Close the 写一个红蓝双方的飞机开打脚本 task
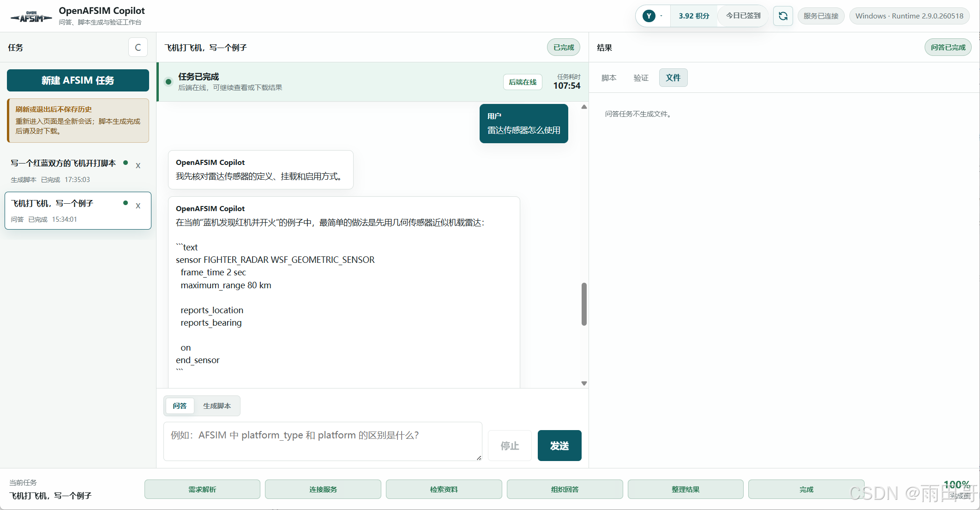Screen dimensions: 980x510 pyautogui.click(x=138, y=165)
